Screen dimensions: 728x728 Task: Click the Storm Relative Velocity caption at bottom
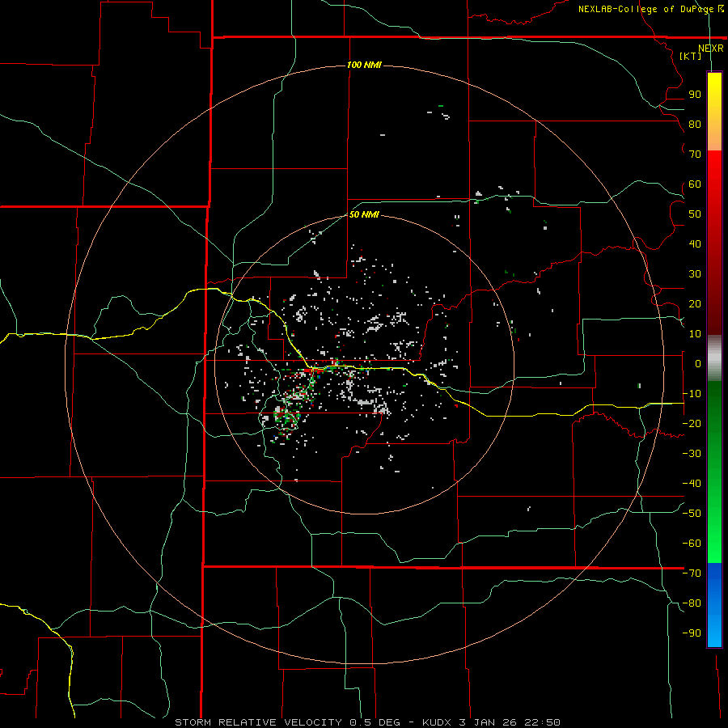tap(367, 722)
